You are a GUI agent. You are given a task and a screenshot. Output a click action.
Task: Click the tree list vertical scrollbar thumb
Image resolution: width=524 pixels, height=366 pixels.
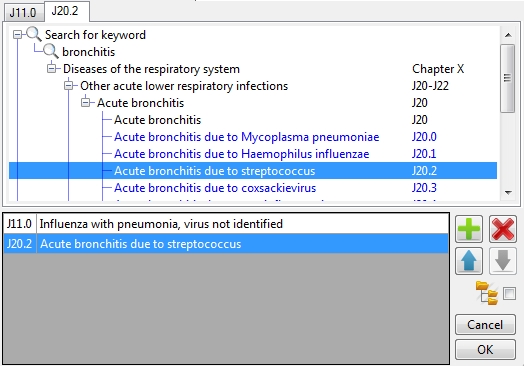coord(508,78)
